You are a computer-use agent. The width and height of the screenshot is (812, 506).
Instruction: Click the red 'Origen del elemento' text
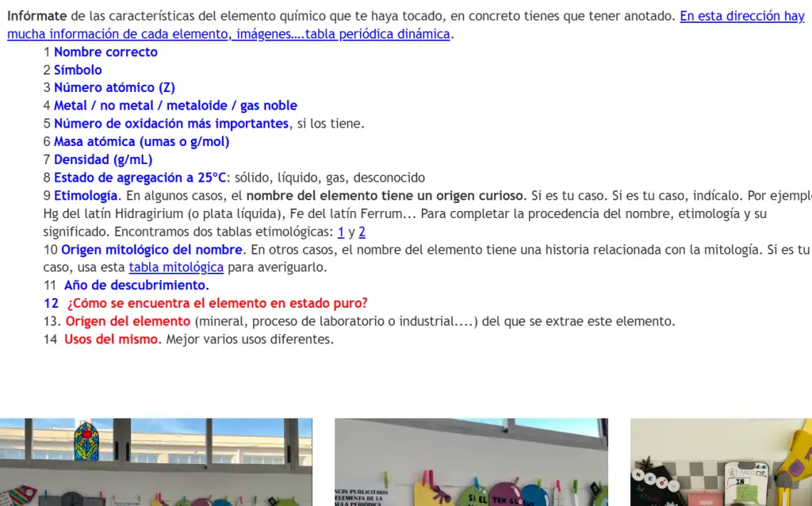128,321
